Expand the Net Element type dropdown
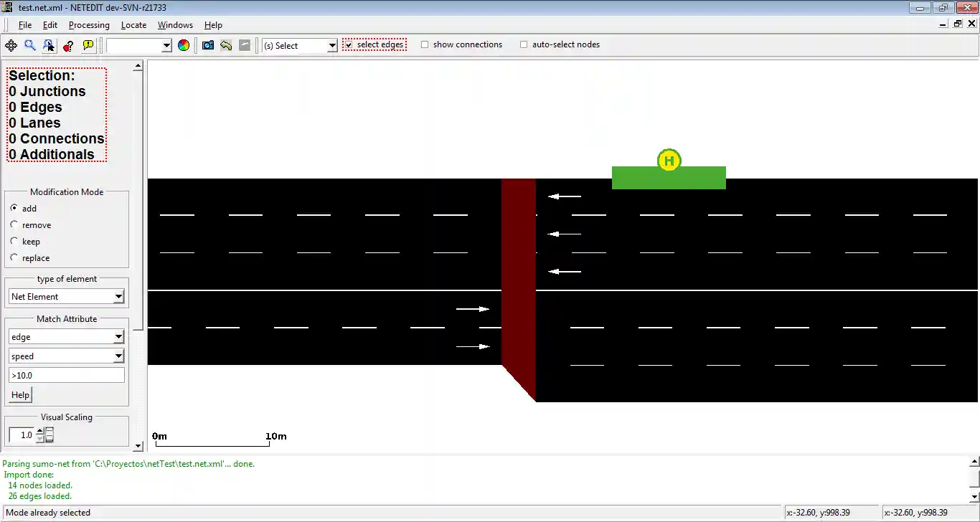This screenshot has height=522, width=980. point(67,296)
